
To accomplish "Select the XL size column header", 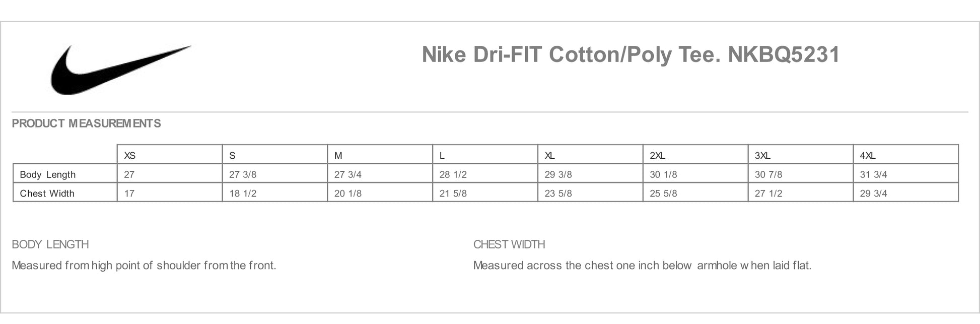I will tap(549, 156).
